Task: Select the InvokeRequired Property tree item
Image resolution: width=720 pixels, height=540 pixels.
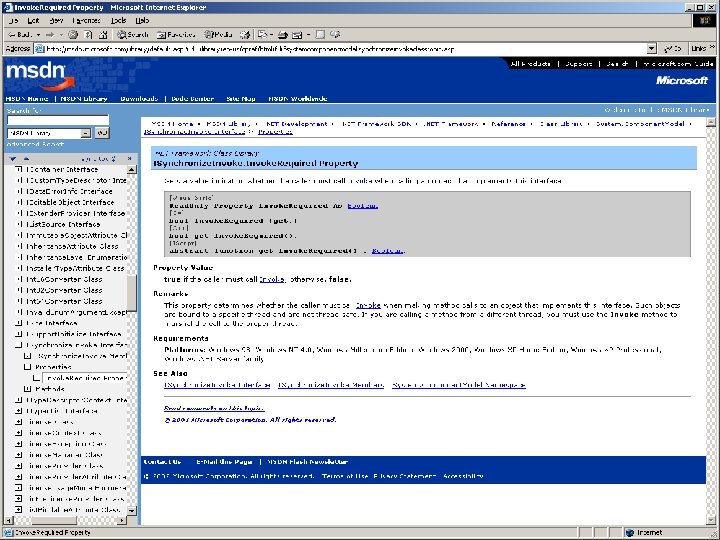Action: pyautogui.click(x=85, y=378)
